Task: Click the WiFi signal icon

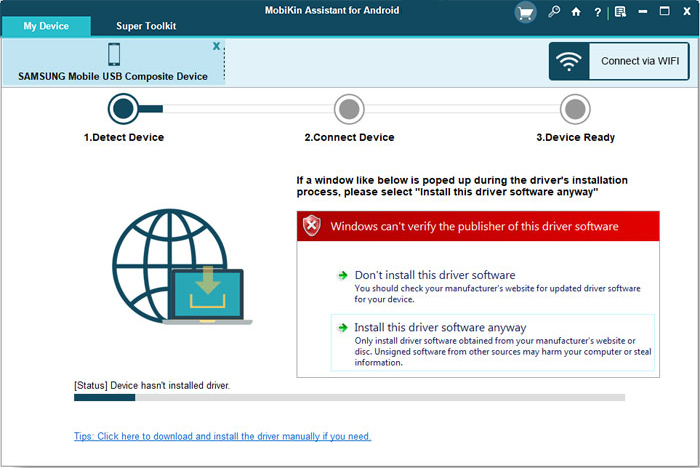Action: pyautogui.click(x=569, y=62)
